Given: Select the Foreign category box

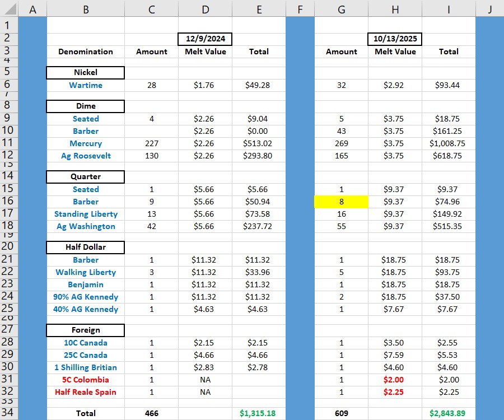Looking at the screenshot, I should tap(85, 330).
